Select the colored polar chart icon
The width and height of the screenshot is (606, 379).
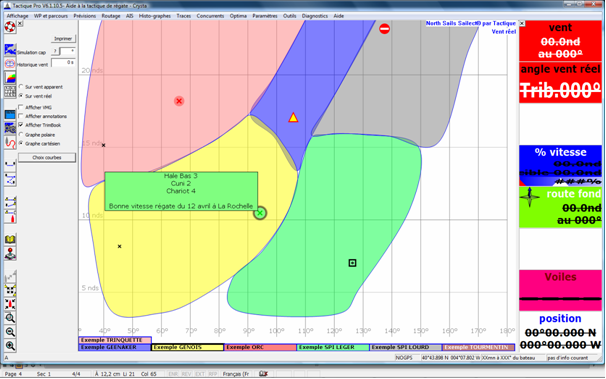(x=10, y=77)
